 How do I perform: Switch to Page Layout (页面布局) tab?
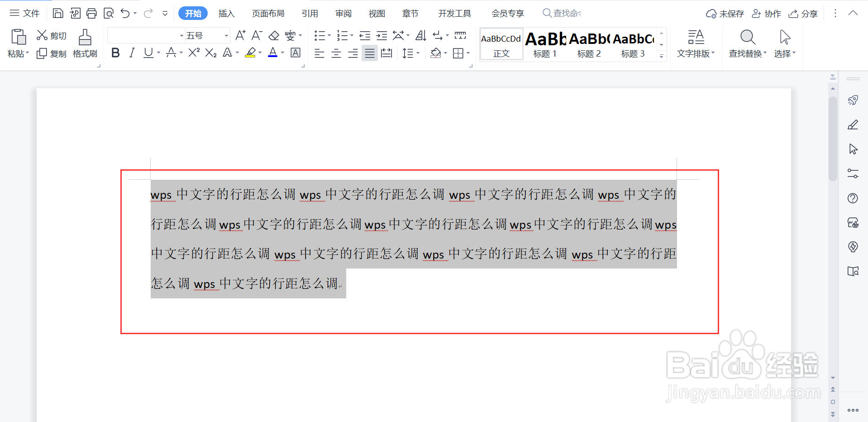pyautogui.click(x=268, y=14)
